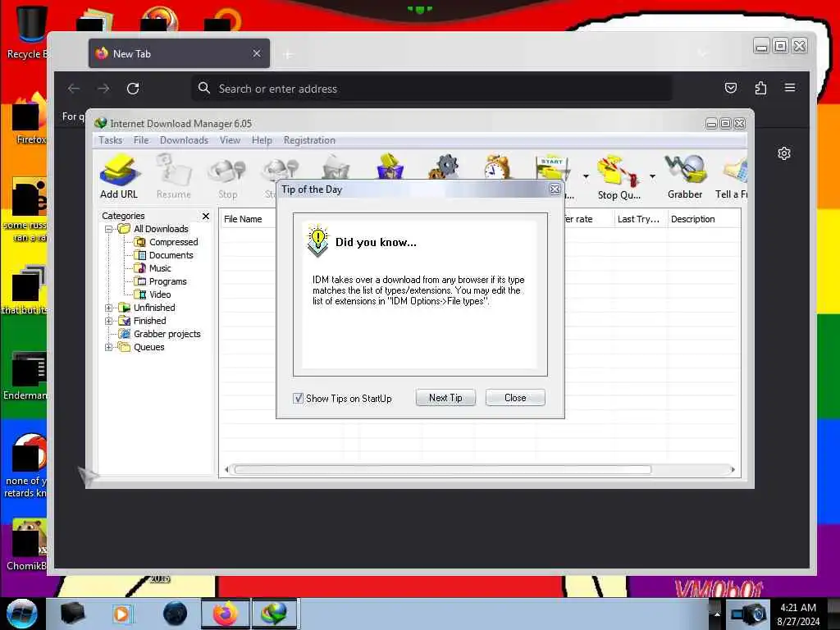Click Firefox Back arrow button
Image resolution: width=840 pixels, height=630 pixels.
[74, 89]
